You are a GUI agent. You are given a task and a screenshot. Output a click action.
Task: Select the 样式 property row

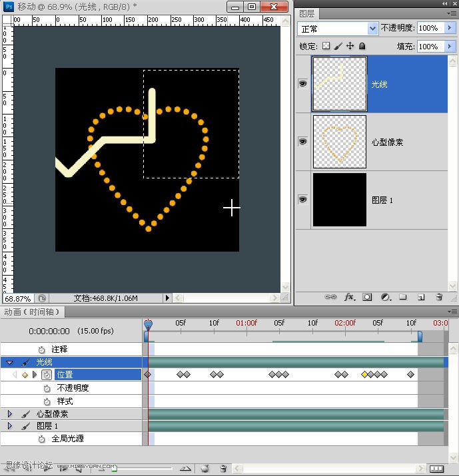71,401
